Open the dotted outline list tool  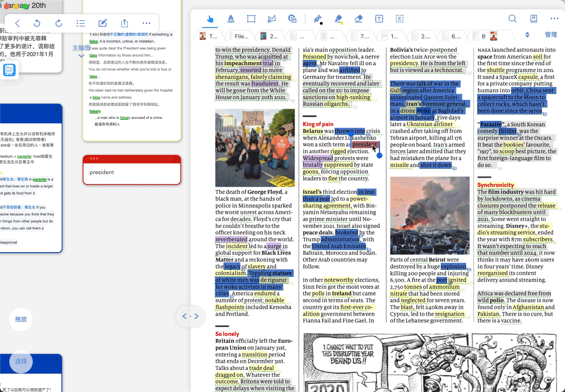click(x=399, y=19)
